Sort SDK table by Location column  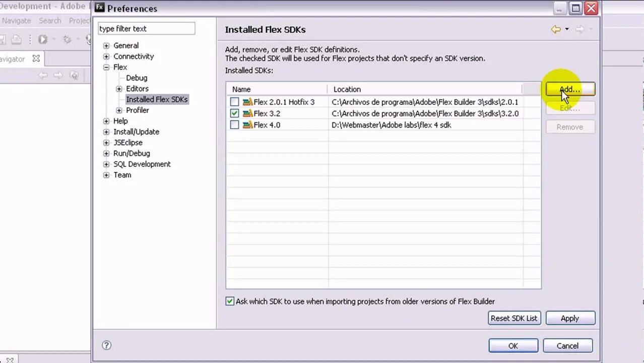click(x=425, y=89)
